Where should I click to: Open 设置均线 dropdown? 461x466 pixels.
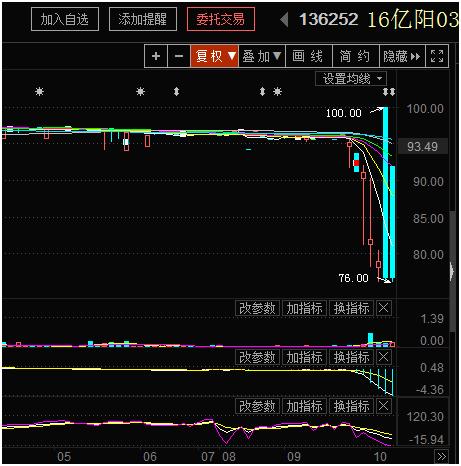click(351, 79)
